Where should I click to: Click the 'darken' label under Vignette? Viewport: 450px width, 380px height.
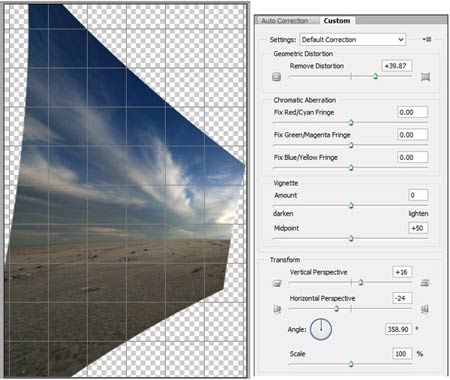[x=283, y=213]
